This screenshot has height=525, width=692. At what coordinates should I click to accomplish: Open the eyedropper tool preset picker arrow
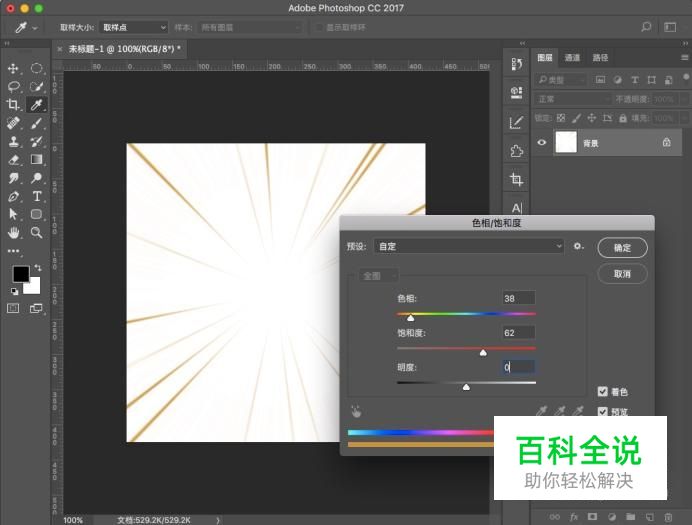tap(35, 29)
